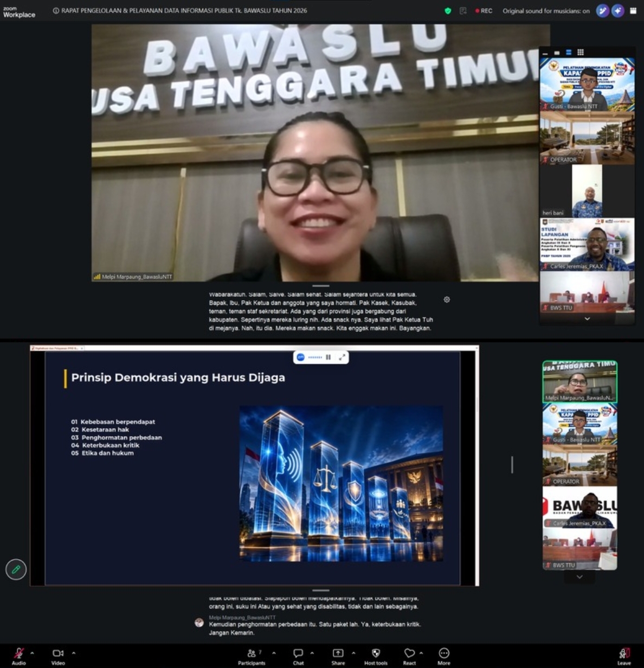This screenshot has width=644, height=668.
Task: Click the meeting info icon beside title
Action: pyautogui.click(x=56, y=11)
